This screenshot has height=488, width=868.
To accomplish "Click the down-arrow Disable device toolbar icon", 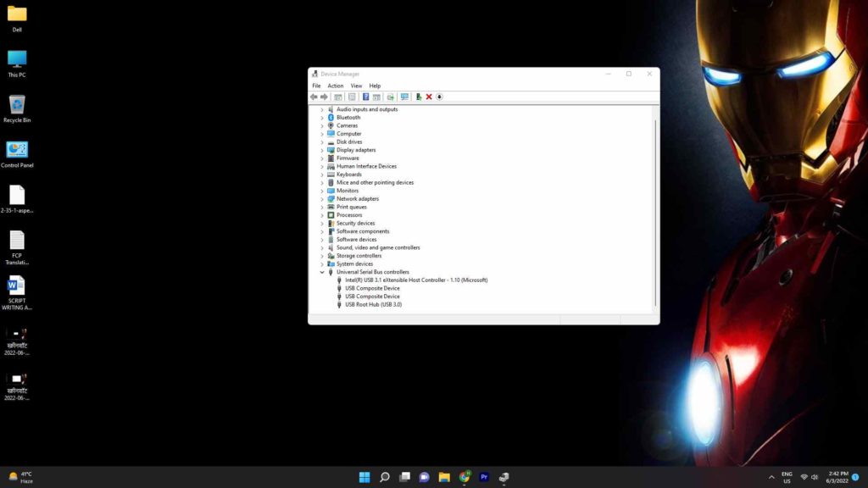I will click(x=439, y=97).
